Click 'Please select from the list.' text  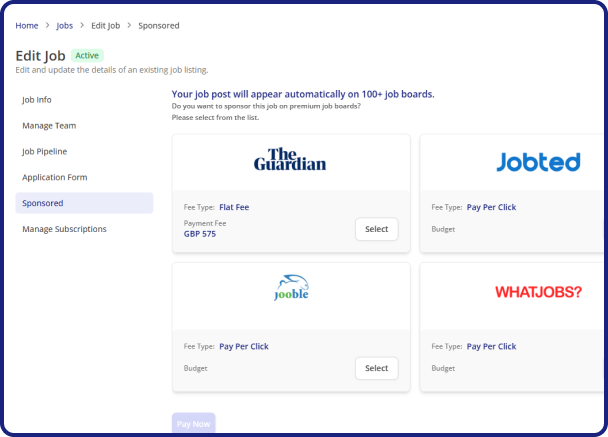tap(215, 117)
